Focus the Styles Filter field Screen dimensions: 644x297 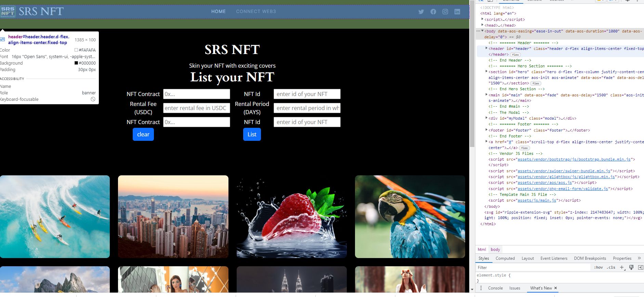(534, 267)
